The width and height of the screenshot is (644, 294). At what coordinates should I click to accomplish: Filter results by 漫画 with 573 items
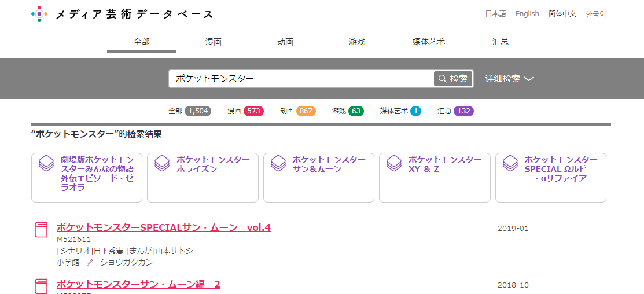pyautogui.click(x=245, y=111)
